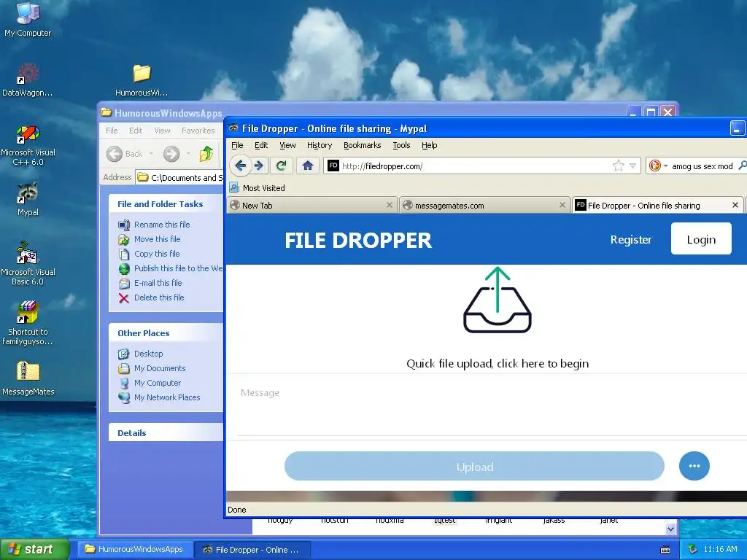The height and width of the screenshot is (560, 747).
Task: Open the DataWagon desktop shortcut
Action: tap(28, 79)
